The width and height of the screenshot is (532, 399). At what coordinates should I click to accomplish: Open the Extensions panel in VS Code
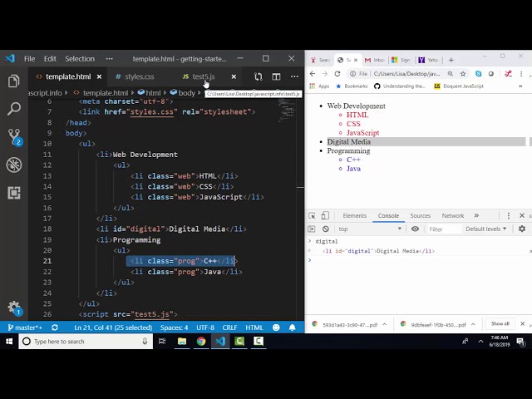(14, 193)
